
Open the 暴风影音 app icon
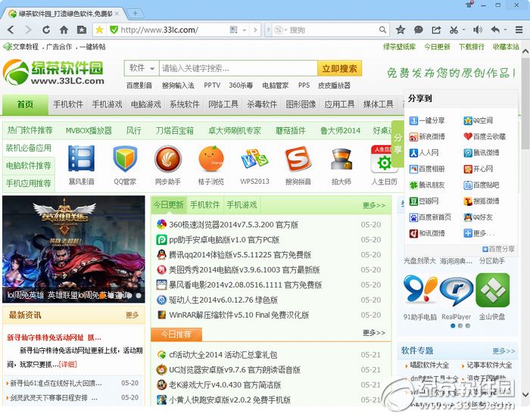(x=81, y=158)
